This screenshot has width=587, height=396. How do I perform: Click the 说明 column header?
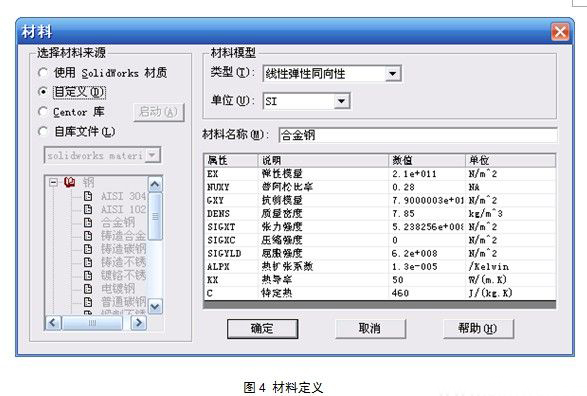pyautogui.click(x=323, y=160)
